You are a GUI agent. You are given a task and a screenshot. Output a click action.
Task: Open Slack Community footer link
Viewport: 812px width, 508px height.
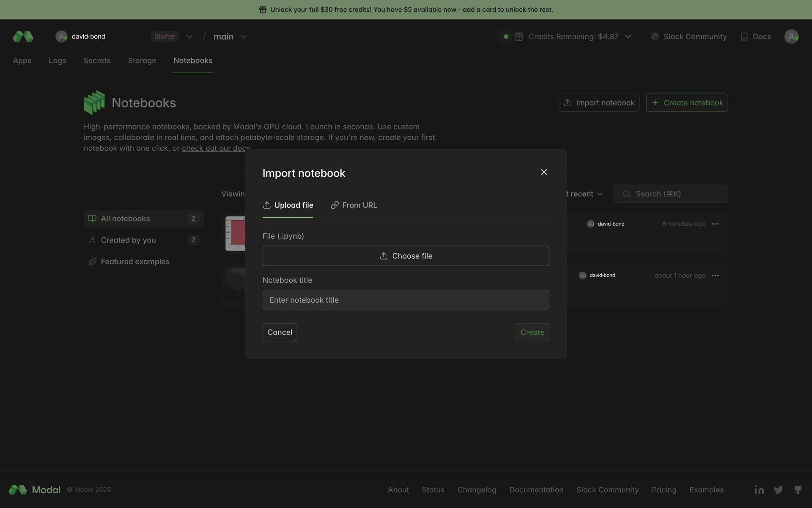click(x=607, y=490)
